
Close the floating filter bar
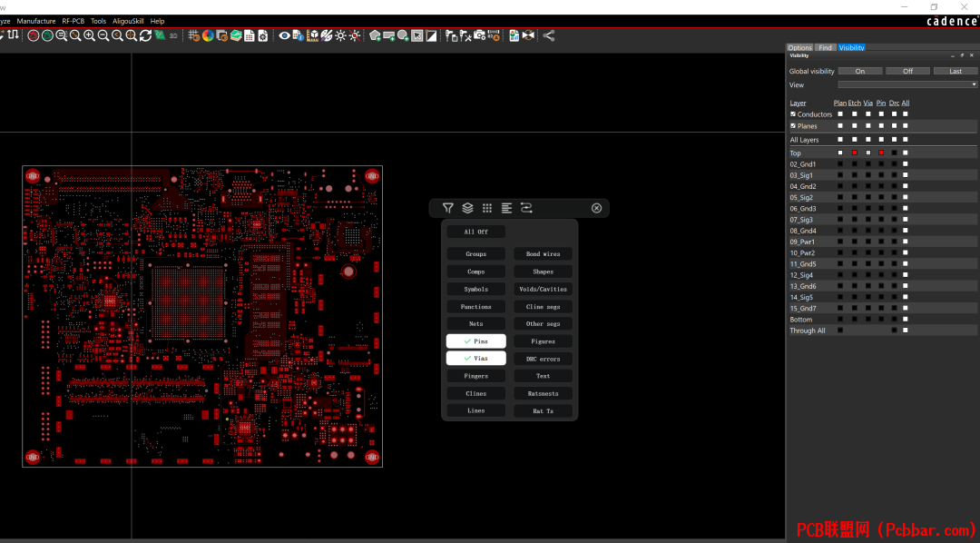[x=597, y=208]
